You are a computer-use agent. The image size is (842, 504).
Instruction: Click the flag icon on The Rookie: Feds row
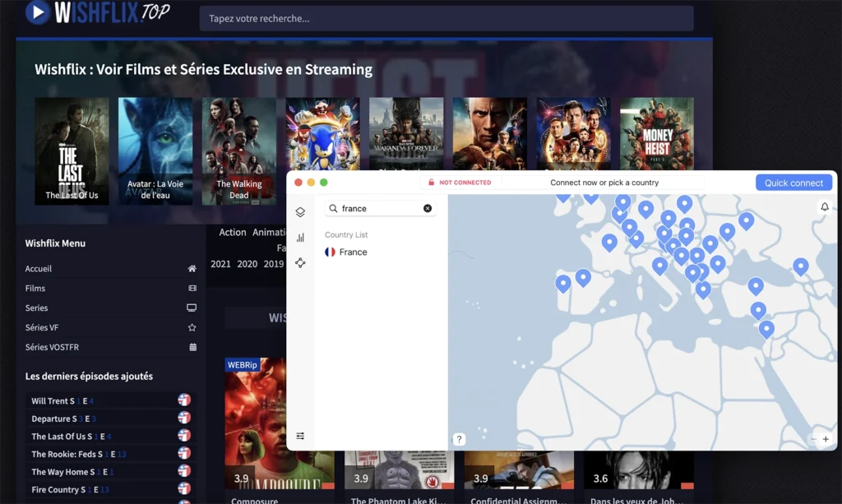(184, 453)
